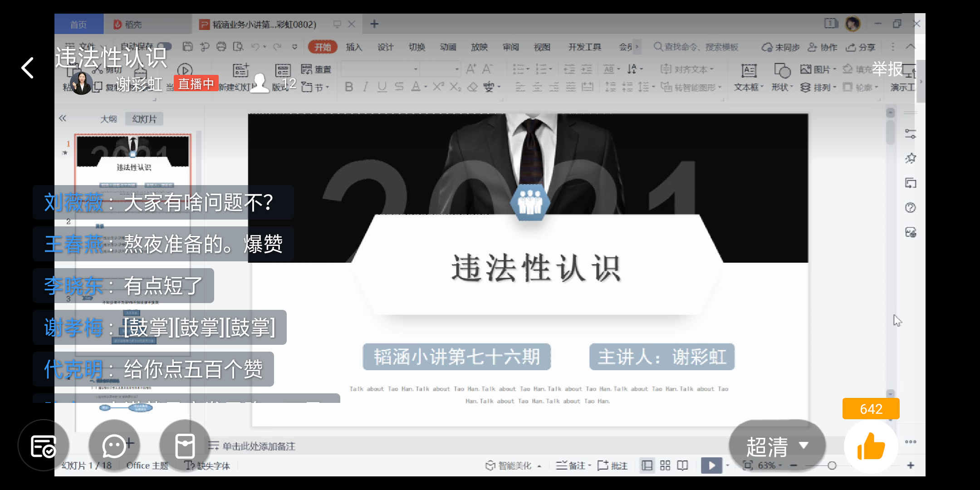The image size is (980, 490).
Task: Click the print icon in quick toolbar
Action: (x=221, y=47)
